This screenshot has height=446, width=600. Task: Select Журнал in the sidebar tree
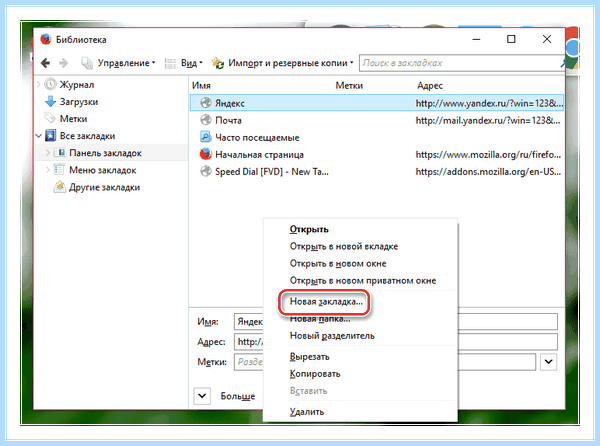tap(77, 85)
